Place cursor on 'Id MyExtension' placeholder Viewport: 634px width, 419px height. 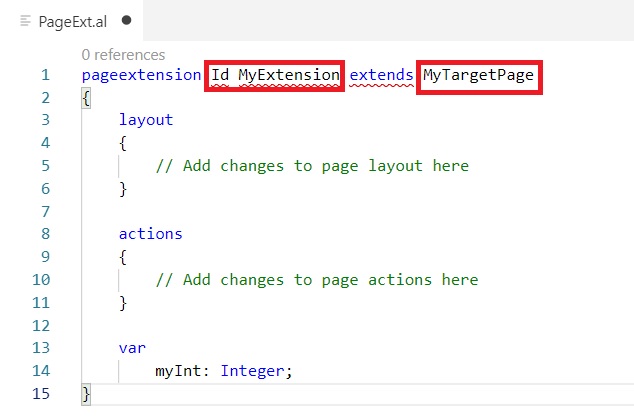(x=275, y=75)
